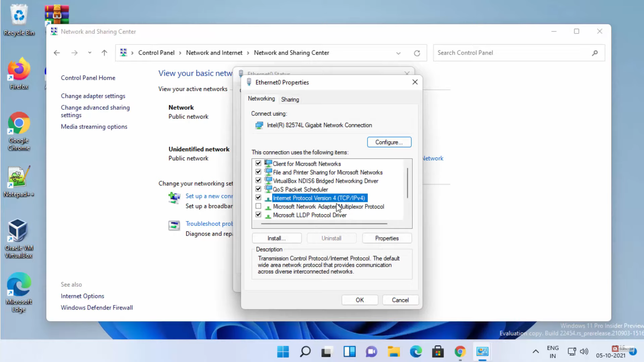Click the back arrow navigation icon
Viewport: 644px width, 362px height.
[57, 53]
